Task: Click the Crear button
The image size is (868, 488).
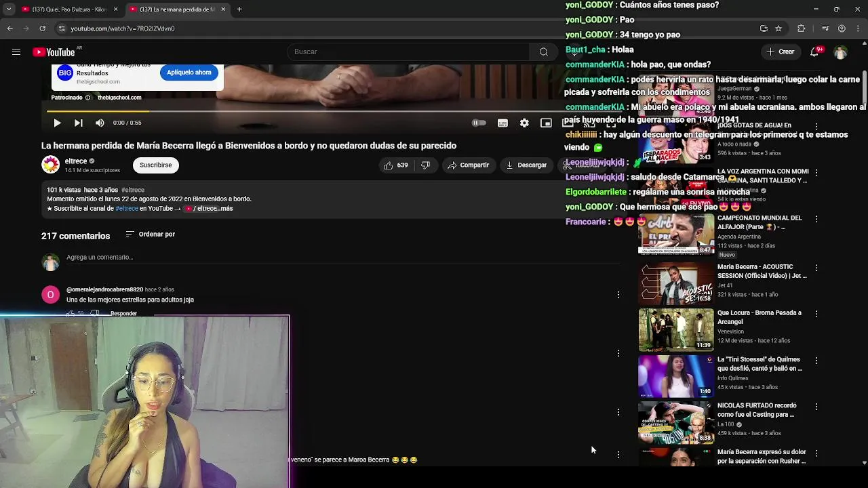Action: coord(780,52)
